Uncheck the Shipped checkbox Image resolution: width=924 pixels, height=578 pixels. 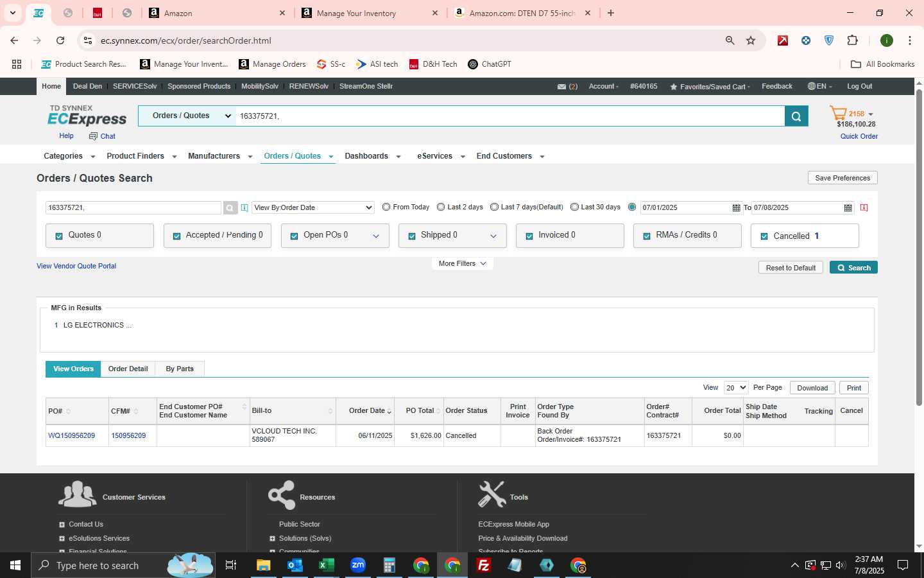(412, 236)
